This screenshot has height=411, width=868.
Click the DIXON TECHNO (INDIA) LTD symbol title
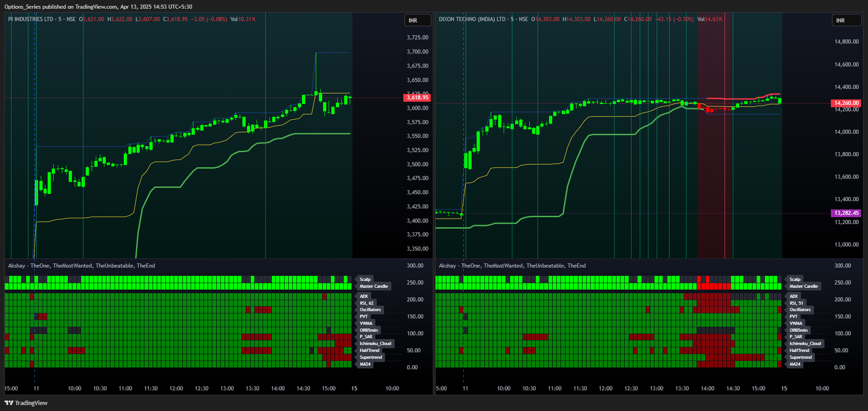pyautogui.click(x=472, y=19)
